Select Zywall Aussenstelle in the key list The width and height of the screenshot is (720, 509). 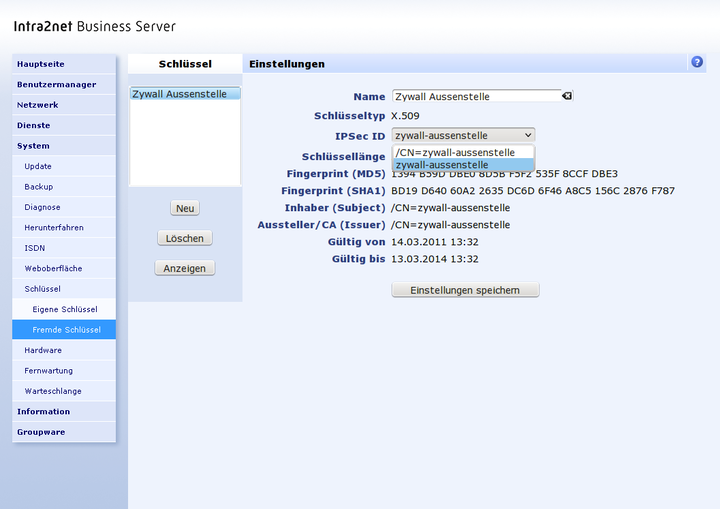(185, 94)
